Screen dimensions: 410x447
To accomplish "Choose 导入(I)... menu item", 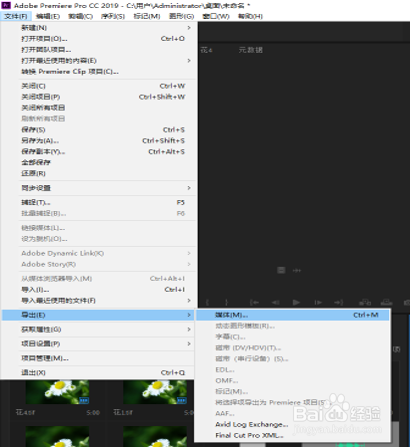I will click(x=98, y=290).
